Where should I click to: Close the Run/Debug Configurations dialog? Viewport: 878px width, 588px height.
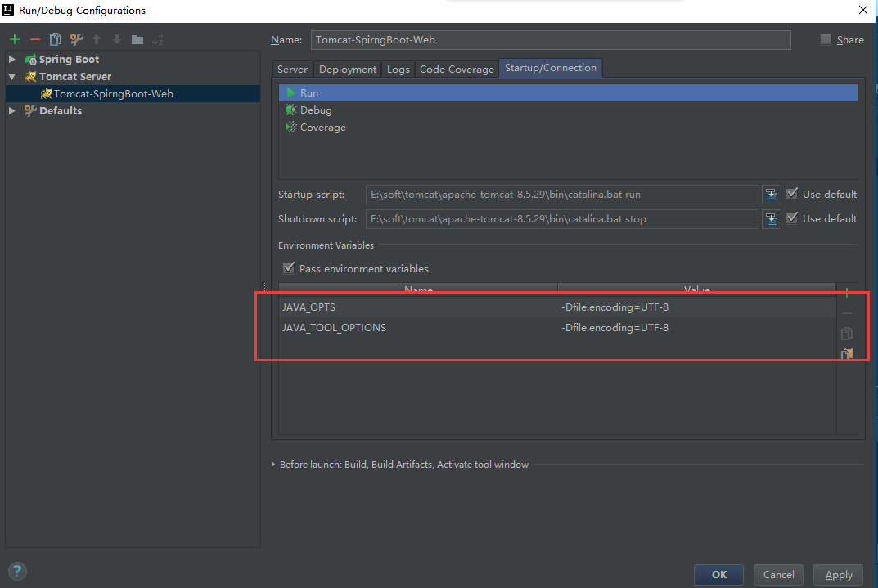[863, 10]
